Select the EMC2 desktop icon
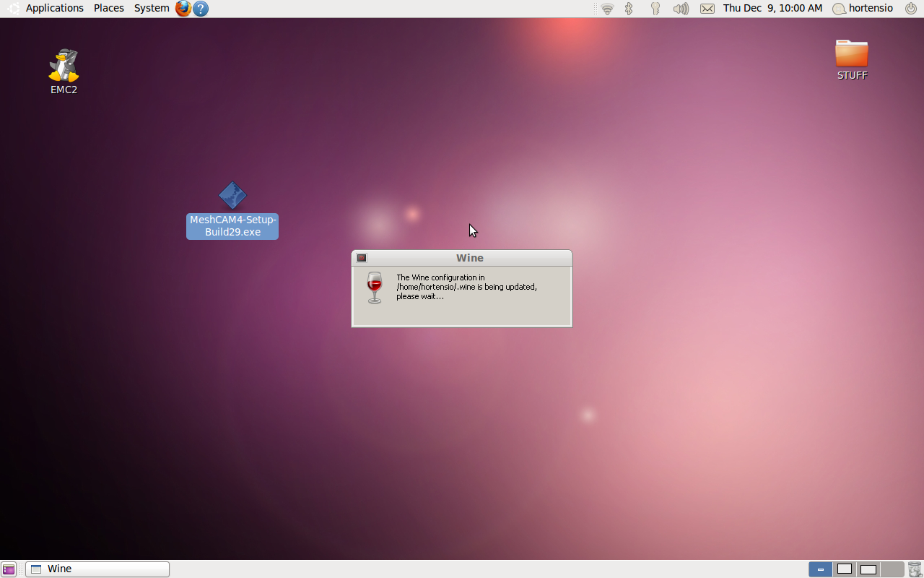 (x=64, y=72)
